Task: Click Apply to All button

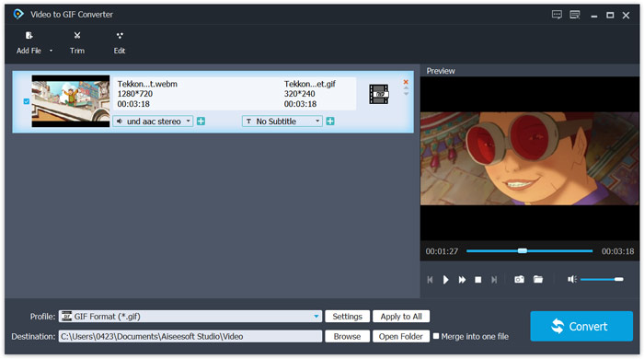Action: coord(401,317)
